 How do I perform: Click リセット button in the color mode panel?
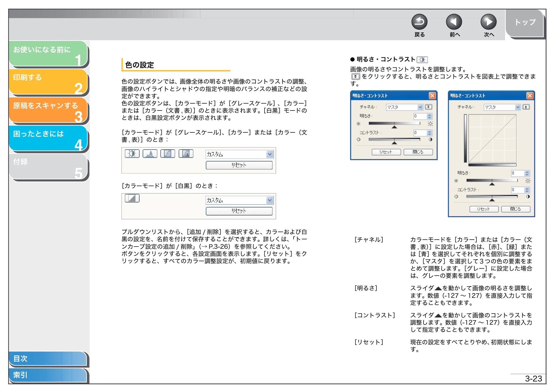pos(239,165)
